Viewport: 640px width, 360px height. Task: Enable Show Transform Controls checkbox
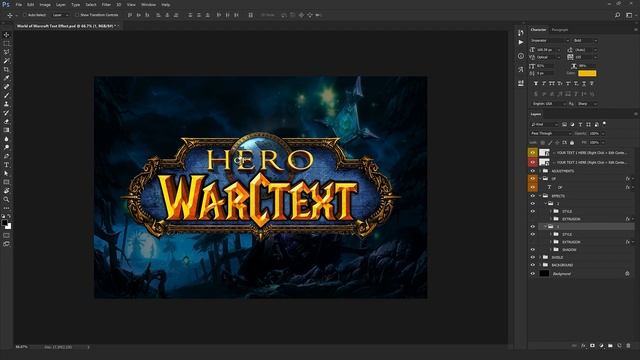pos(77,15)
